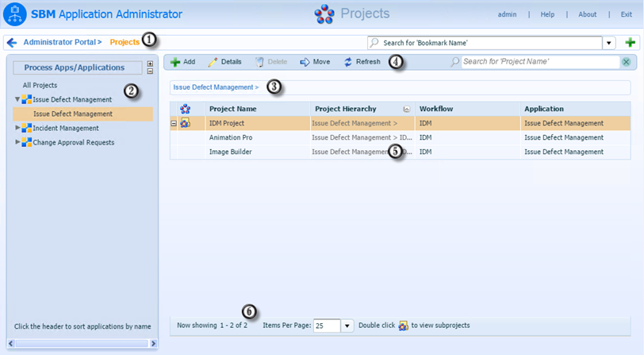The image size is (644, 355).
Task: Expand all applications with plus box
Action: pos(150,64)
